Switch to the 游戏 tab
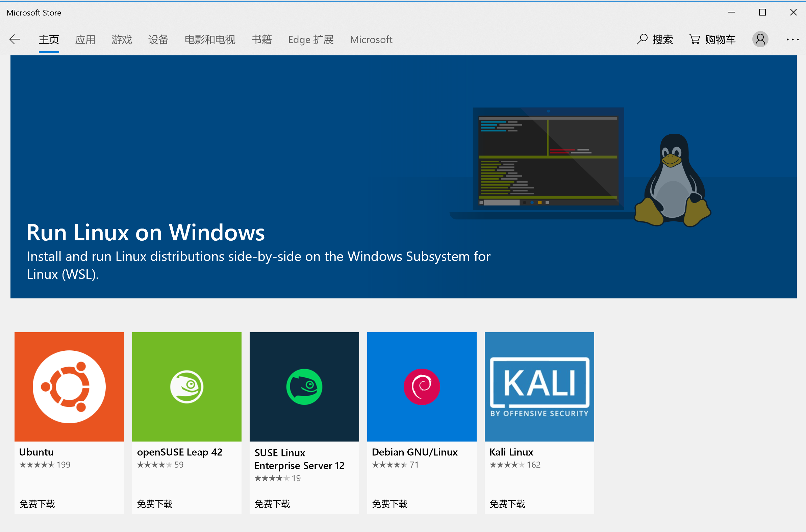Screen dimensions: 806x532 click(122, 39)
